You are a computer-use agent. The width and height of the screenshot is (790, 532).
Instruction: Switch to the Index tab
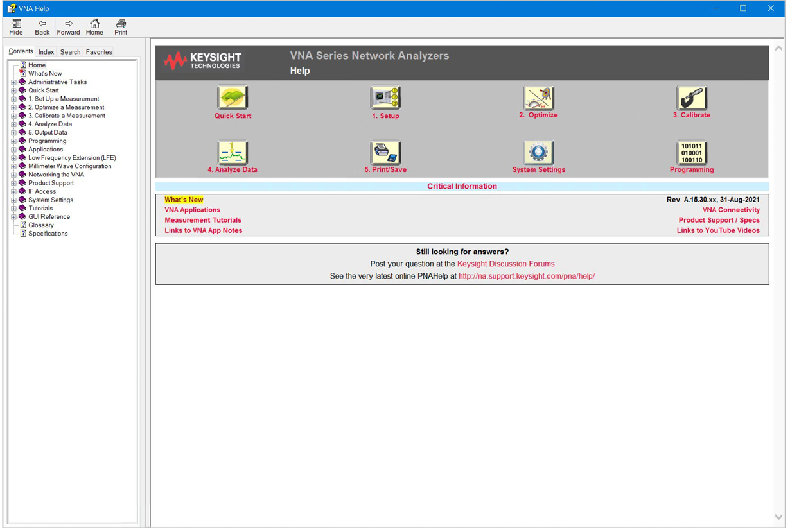pyautogui.click(x=46, y=52)
